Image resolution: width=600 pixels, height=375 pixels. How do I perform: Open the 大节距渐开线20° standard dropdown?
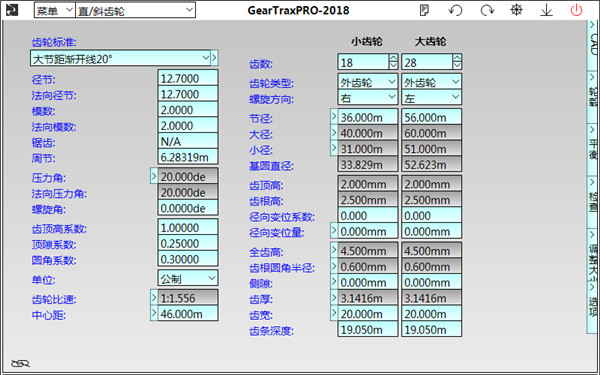121,58
